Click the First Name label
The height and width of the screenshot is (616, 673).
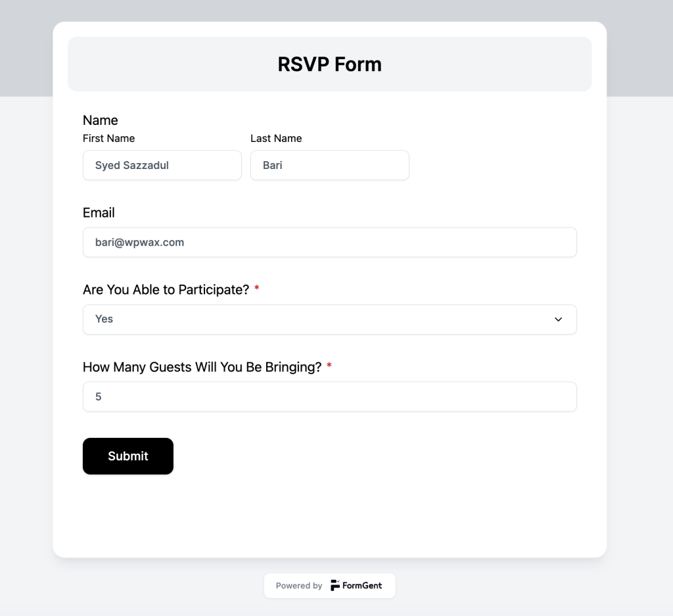click(108, 138)
